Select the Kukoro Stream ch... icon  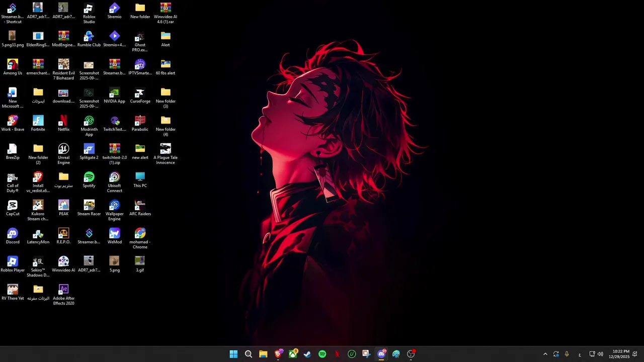38,210
